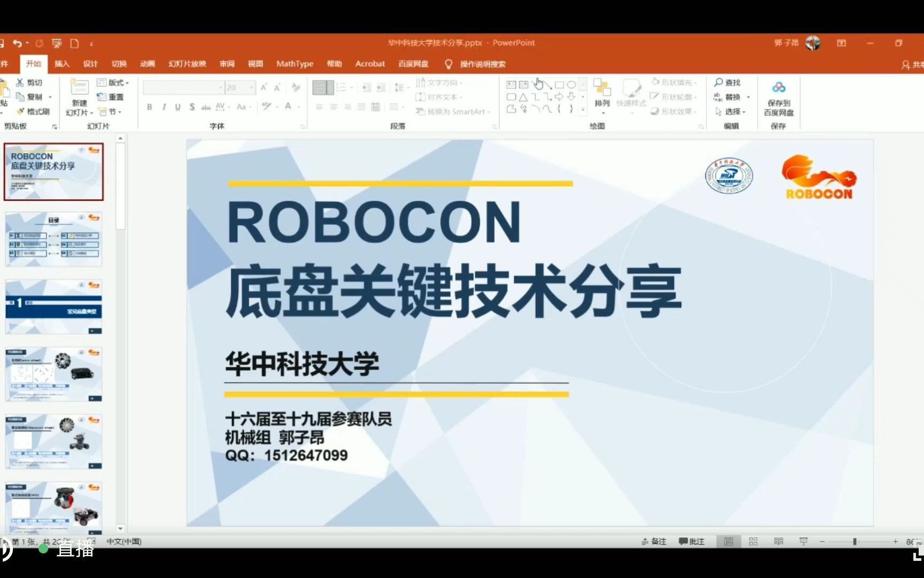Screen dimensions: 924x578
Task: Open shape effects (形状效果) dropdown
Action: coord(674,111)
